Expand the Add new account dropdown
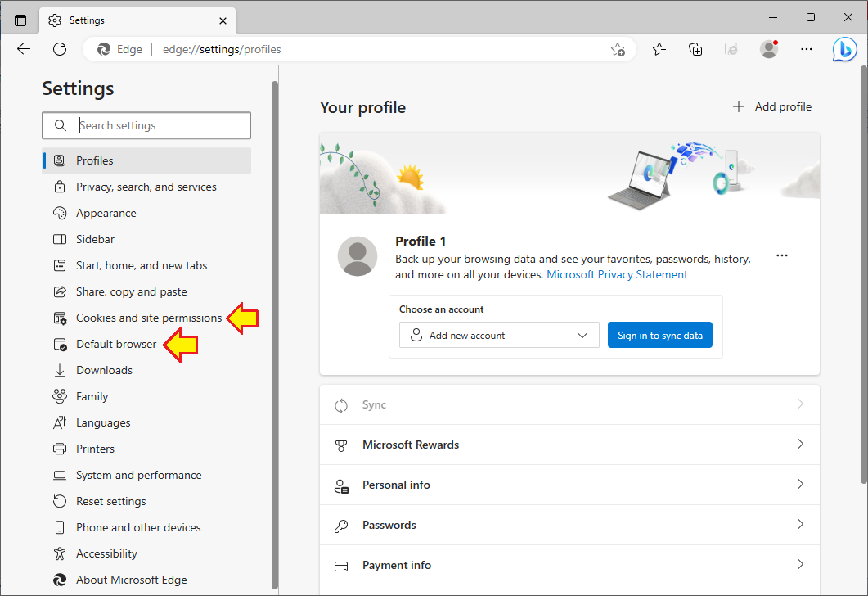Screen dimensions: 868x596 click(x=499, y=335)
